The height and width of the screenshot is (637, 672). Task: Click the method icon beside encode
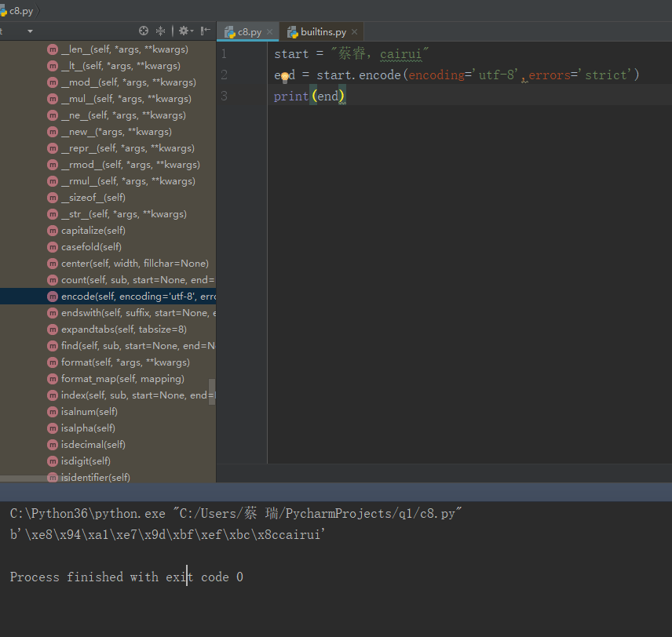pos(53,297)
